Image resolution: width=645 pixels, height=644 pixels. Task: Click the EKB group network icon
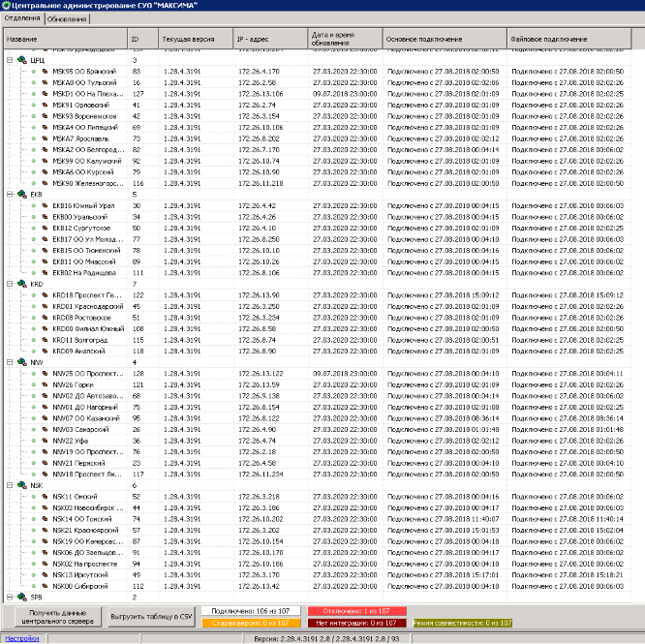pyautogui.click(x=22, y=195)
